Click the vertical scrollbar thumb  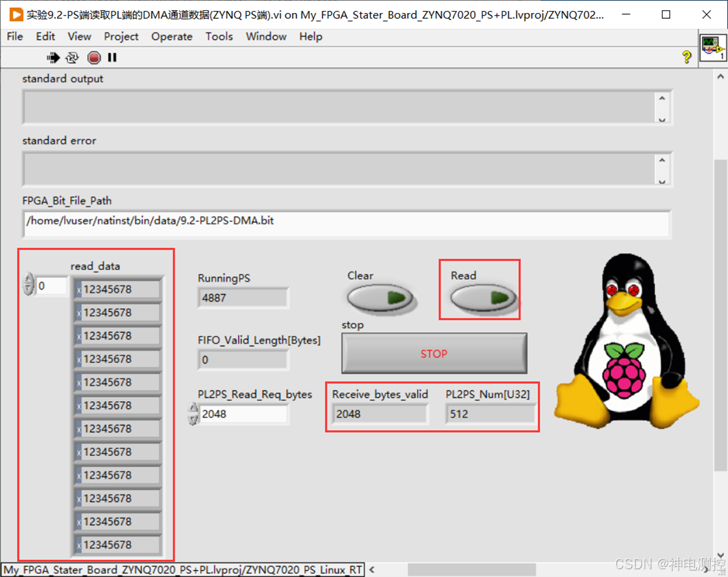click(x=721, y=316)
